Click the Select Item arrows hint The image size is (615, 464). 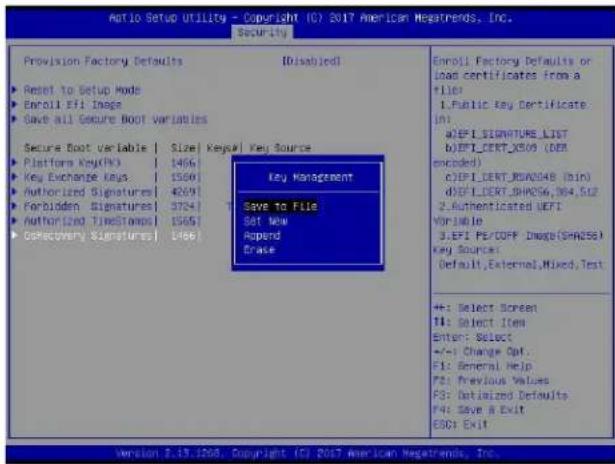click(479, 323)
